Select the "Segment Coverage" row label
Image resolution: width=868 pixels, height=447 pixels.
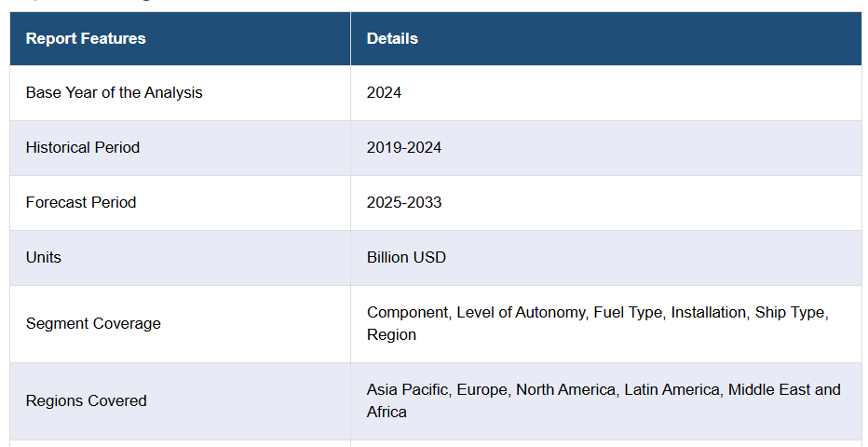[x=93, y=323]
